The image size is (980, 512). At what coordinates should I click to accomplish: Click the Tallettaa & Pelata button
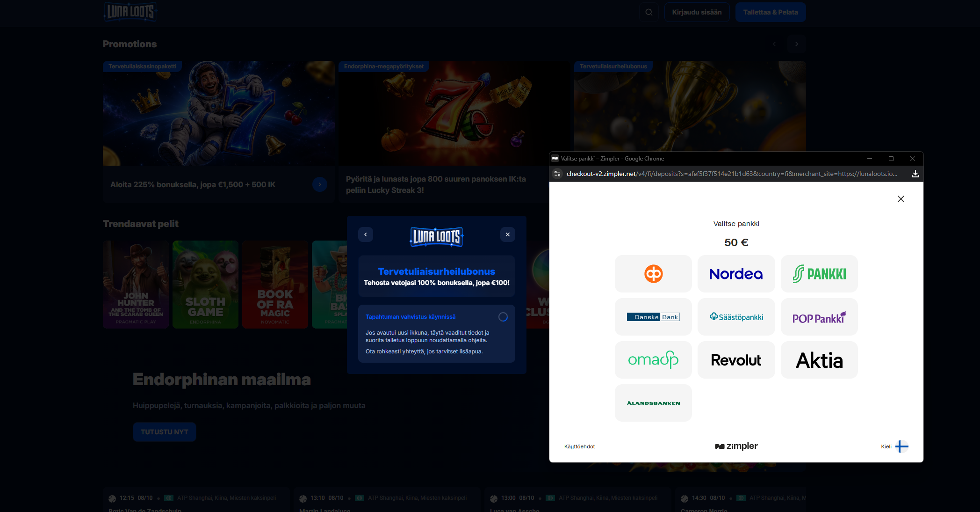[771, 12]
